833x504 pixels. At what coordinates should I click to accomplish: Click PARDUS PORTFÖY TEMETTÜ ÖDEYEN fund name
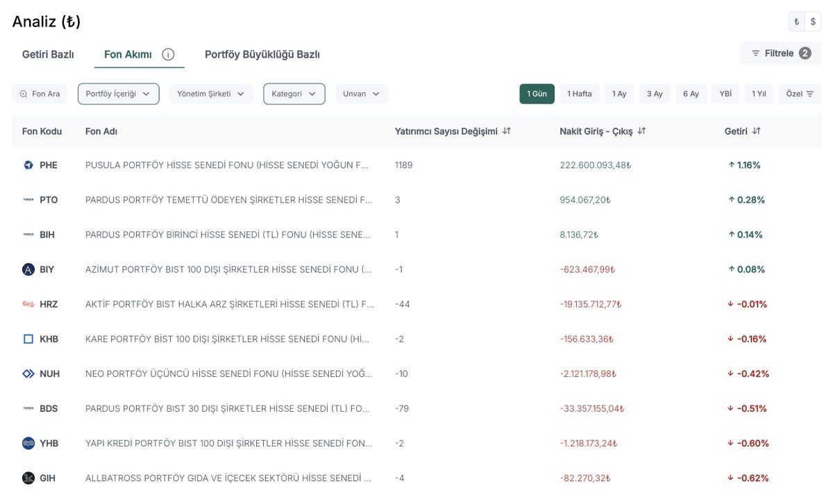229,200
